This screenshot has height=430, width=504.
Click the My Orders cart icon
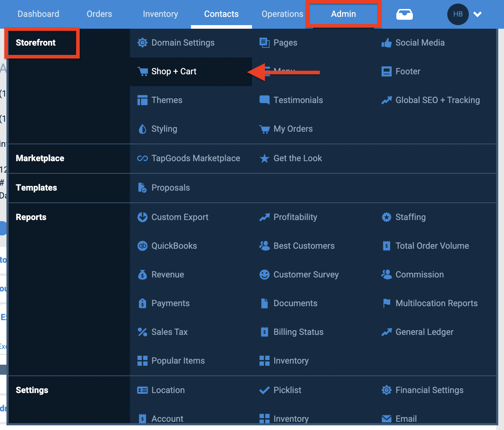point(265,129)
